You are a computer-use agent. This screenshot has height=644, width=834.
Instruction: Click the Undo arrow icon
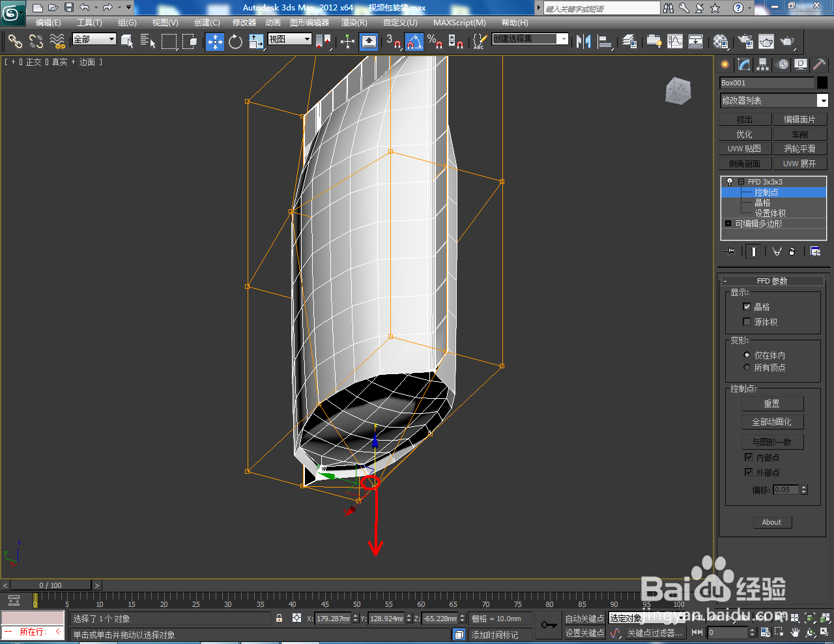[x=85, y=8]
